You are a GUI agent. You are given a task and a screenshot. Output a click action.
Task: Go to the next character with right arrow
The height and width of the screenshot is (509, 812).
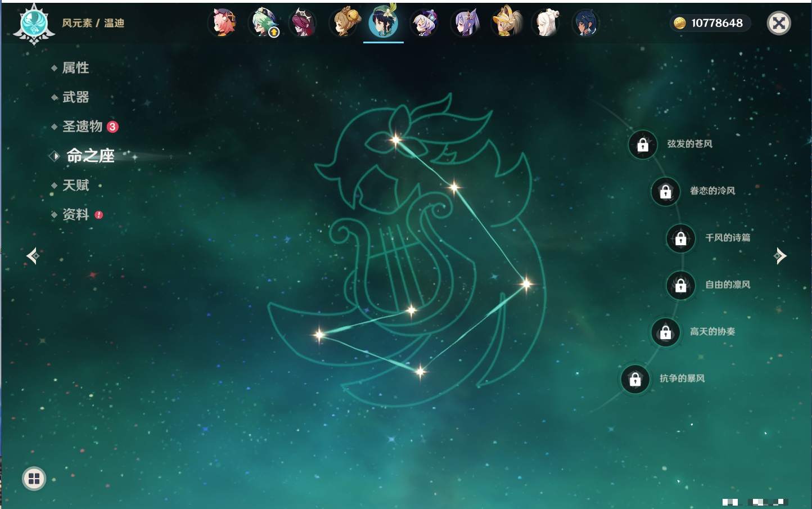coord(780,256)
